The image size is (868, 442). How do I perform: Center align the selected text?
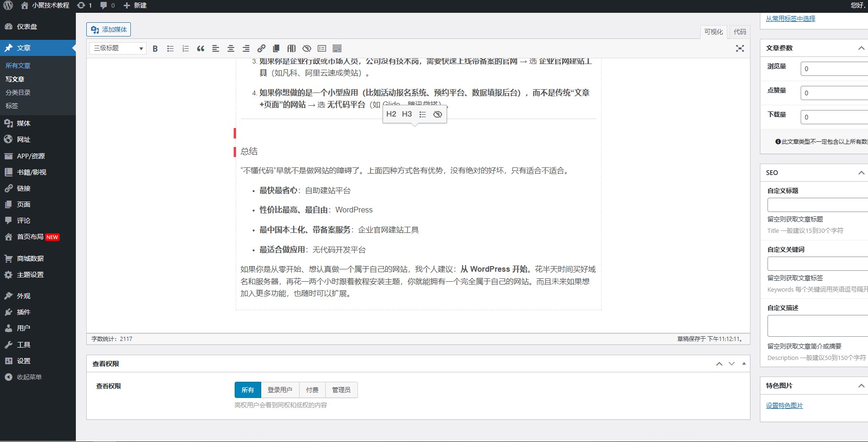231,48
